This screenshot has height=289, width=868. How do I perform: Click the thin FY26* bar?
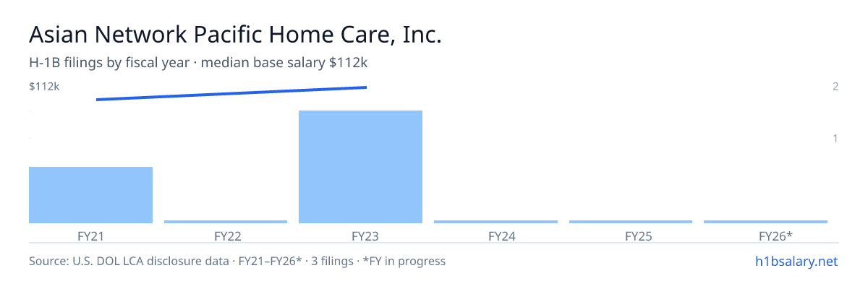coord(765,222)
